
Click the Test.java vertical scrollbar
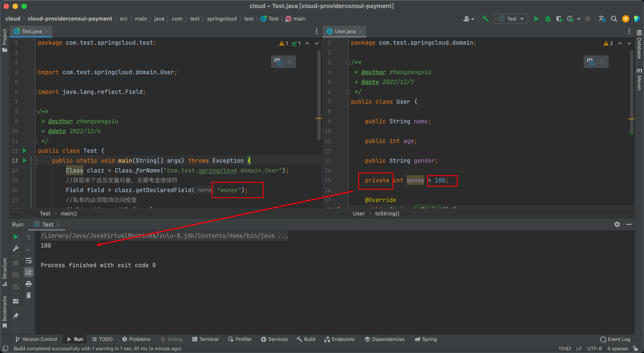click(x=319, y=95)
